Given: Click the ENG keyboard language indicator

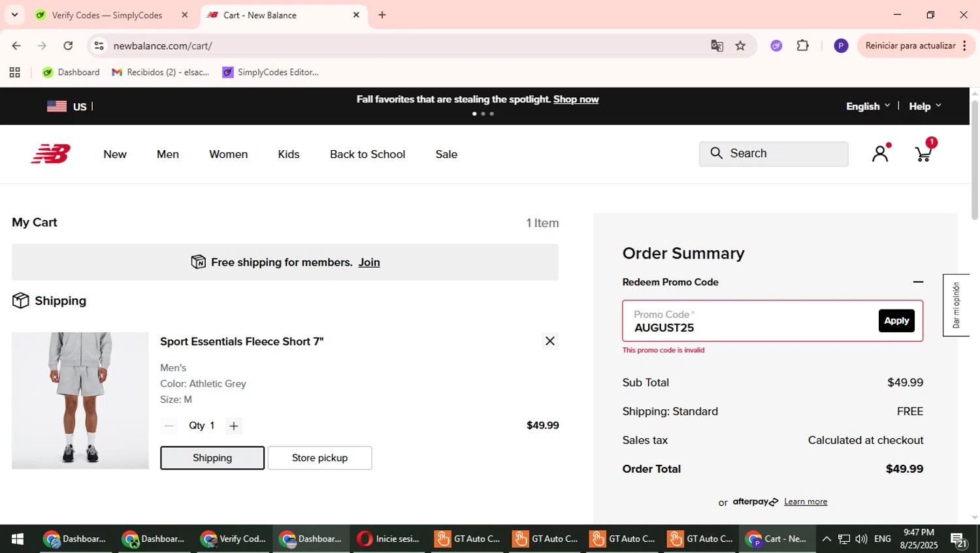Looking at the screenshot, I should tap(883, 539).
